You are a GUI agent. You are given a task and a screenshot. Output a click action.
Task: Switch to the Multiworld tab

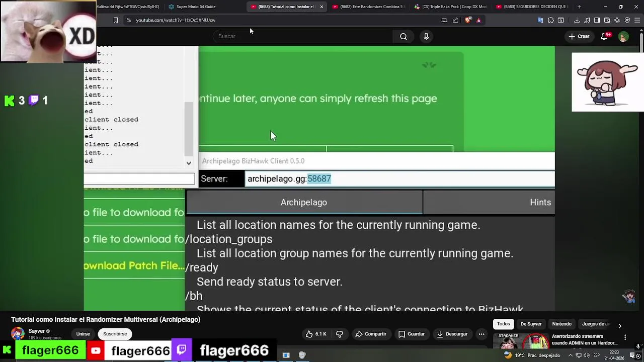[129, 7]
